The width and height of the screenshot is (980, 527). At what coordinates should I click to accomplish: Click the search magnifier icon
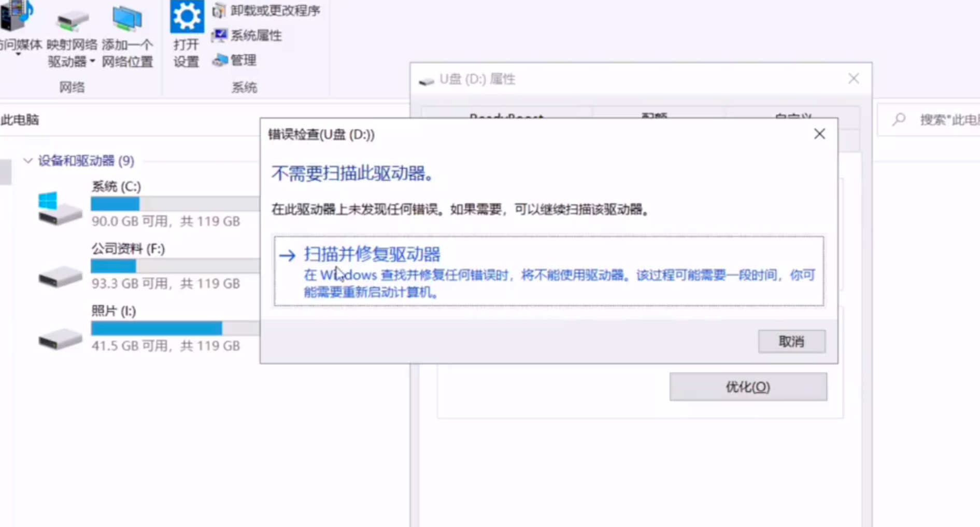pos(899,120)
